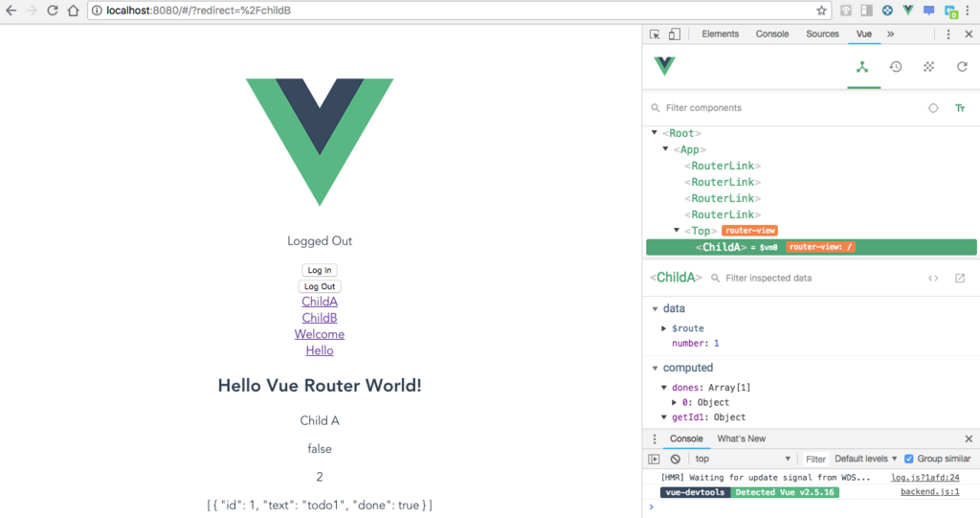The width and height of the screenshot is (980, 518).
Task: Select the Top component in the tree
Action: (701, 231)
